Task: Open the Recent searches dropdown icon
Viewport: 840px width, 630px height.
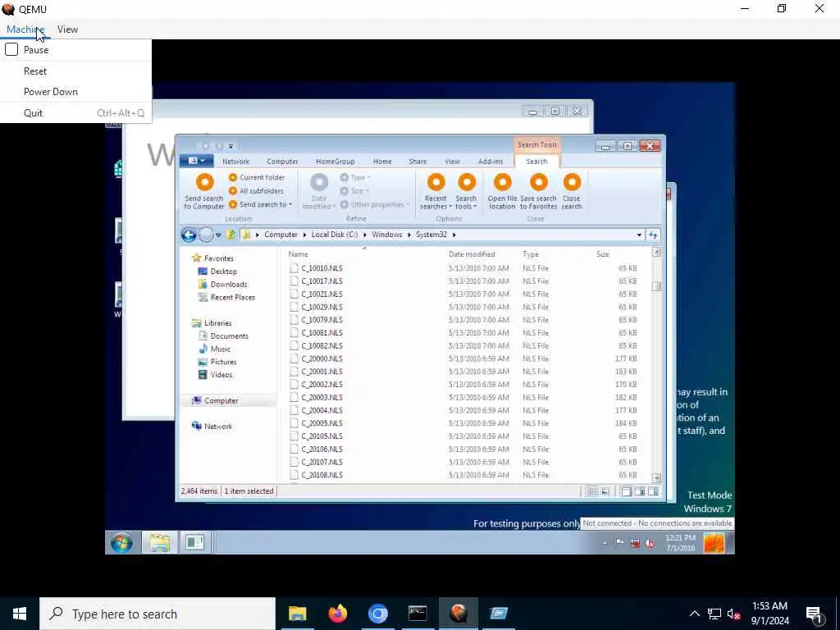Action: click(436, 182)
